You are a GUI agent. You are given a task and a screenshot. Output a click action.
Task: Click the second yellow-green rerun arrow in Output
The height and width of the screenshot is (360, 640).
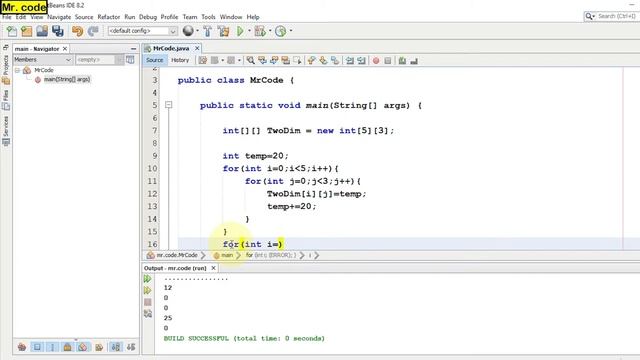pyautogui.click(x=148, y=290)
